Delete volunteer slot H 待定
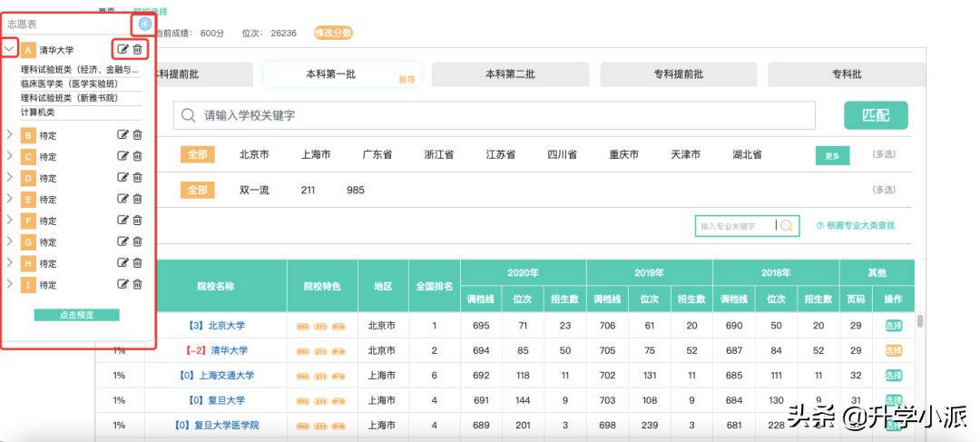The width and height of the screenshot is (980, 442). pyautogui.click(x=138, y=262)
